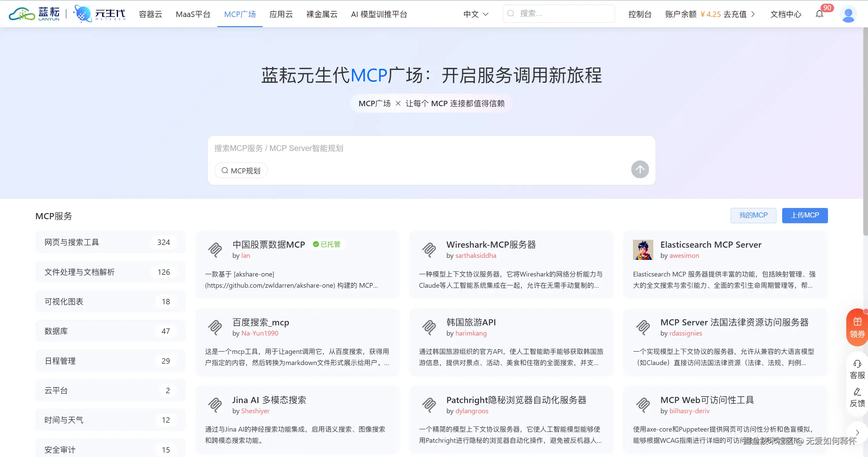Submit the MCP search with arrow button

point(640,169)
